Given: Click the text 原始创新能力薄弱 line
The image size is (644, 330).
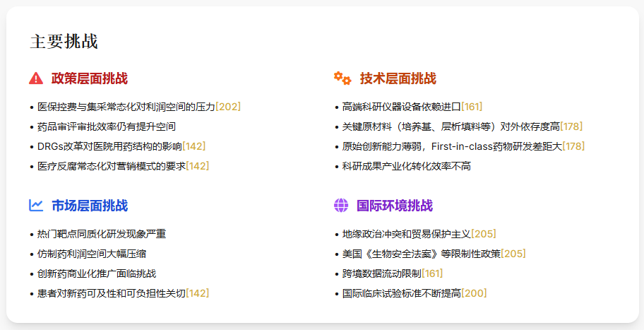Looking at the screenshot, I should 452,146.
